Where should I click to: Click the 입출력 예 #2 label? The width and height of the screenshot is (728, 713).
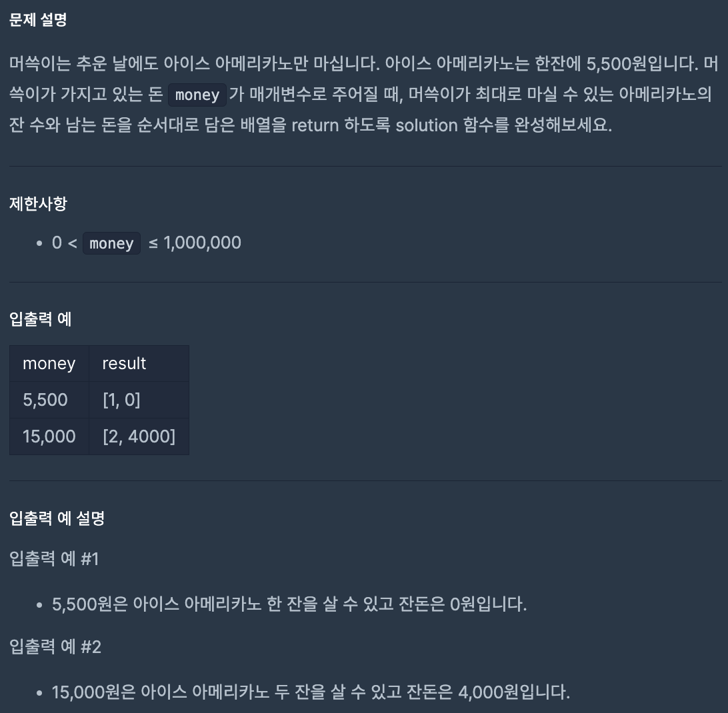coord(55,646)
